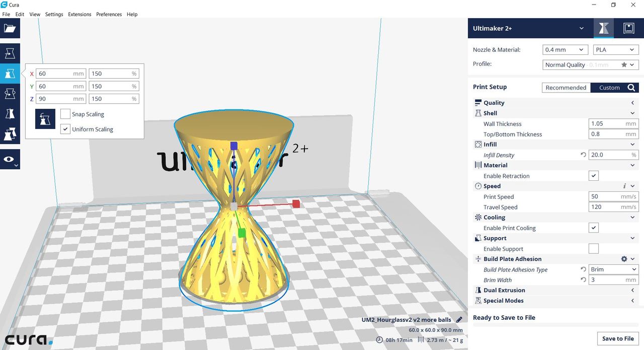Image resolution: width=644 pixels, height=350 pixels.
Task: Disable the Uniform Scaling checkbox
Action: click(x=65, y=129)
